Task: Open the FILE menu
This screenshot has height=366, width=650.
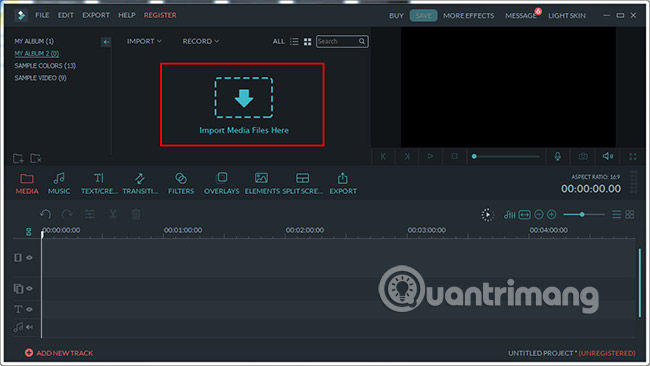Action: pyautogui.click(x=42, y=15)
